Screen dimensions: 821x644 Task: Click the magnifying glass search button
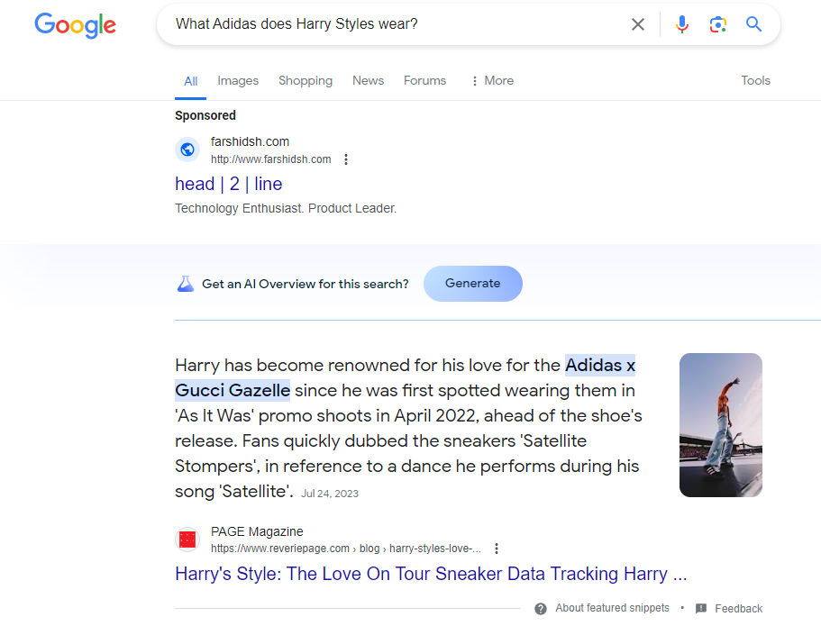point(754,24)
